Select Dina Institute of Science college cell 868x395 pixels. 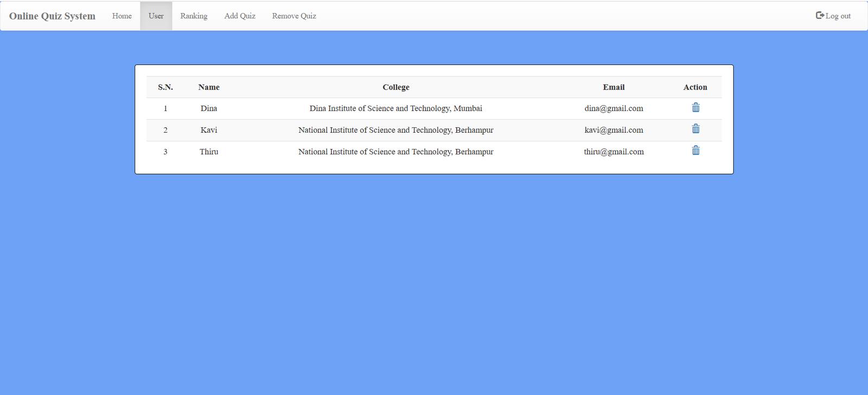coord(395,108)
